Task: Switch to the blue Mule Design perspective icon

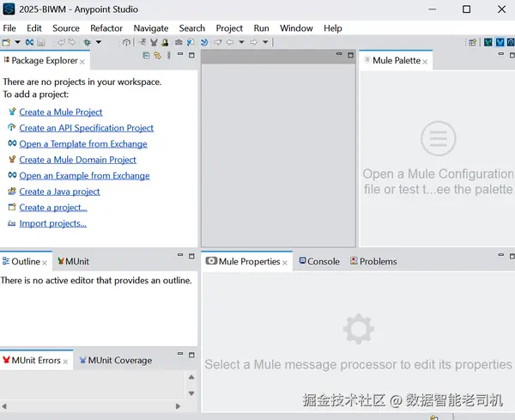Action: coord(500,42)
